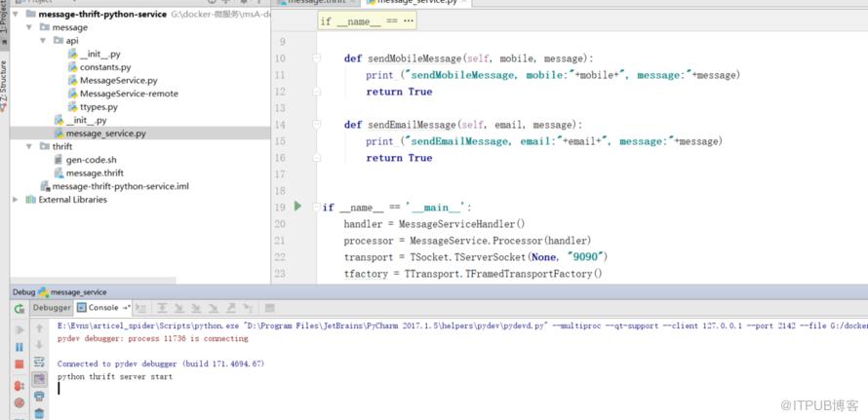
Task: Show execution point in debugger toolbar
Action: [x=141, y=308]
